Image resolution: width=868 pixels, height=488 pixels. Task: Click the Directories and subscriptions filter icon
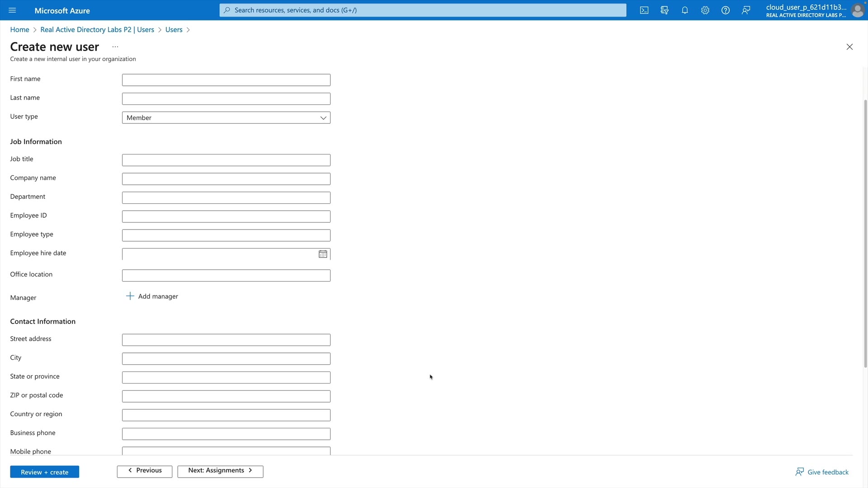click(x=665, y=10)
